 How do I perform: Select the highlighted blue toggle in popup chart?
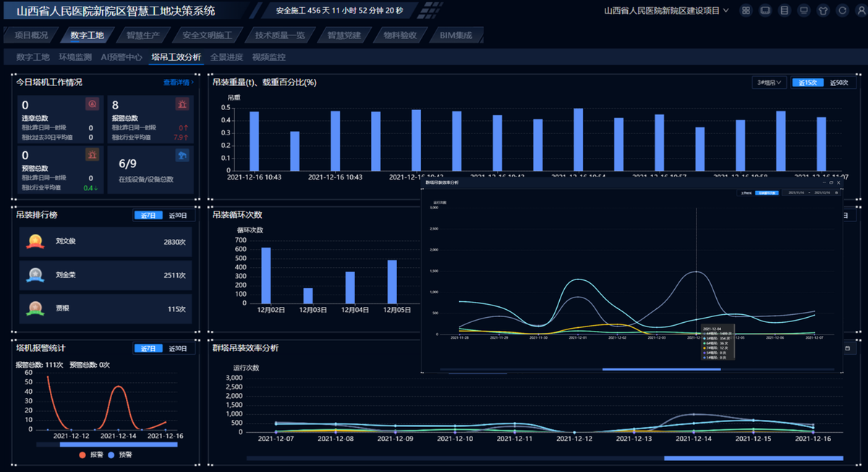tap(767, 193)
